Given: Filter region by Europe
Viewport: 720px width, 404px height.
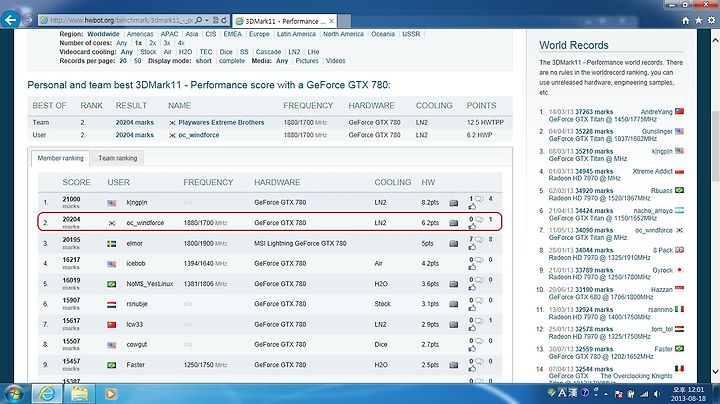Looking at the screenshot, I should click(x=259, y=34).
